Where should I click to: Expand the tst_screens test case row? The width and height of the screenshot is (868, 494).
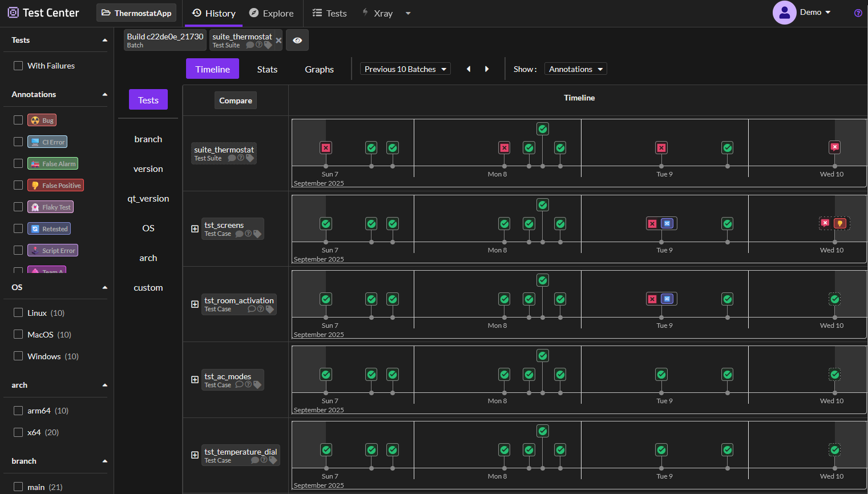coord(195,229)
